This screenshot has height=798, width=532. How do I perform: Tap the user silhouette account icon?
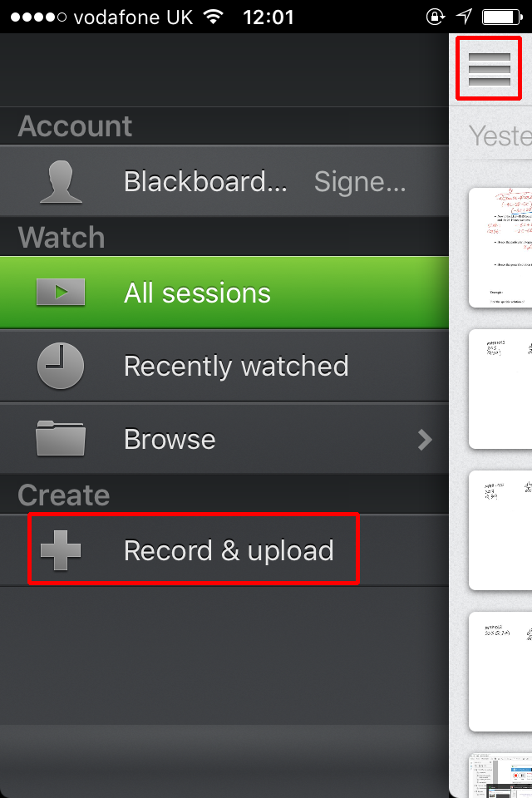coord(61,182)
